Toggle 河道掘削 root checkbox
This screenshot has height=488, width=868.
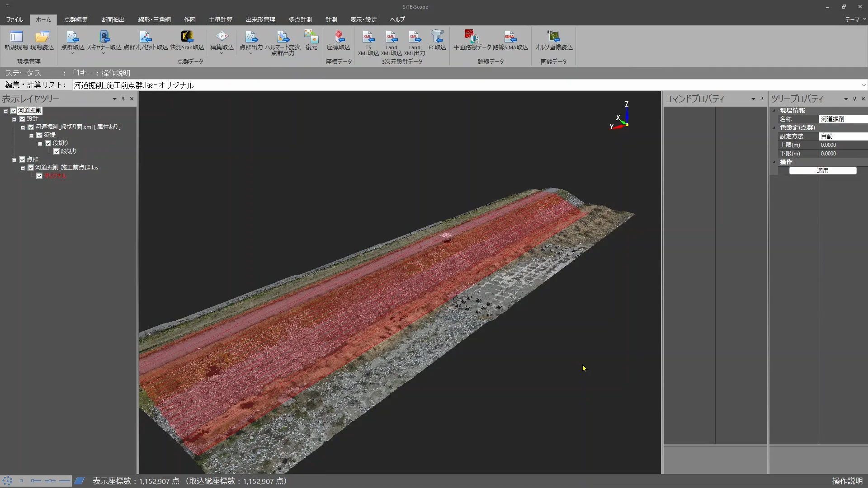[x=14, y=111]
